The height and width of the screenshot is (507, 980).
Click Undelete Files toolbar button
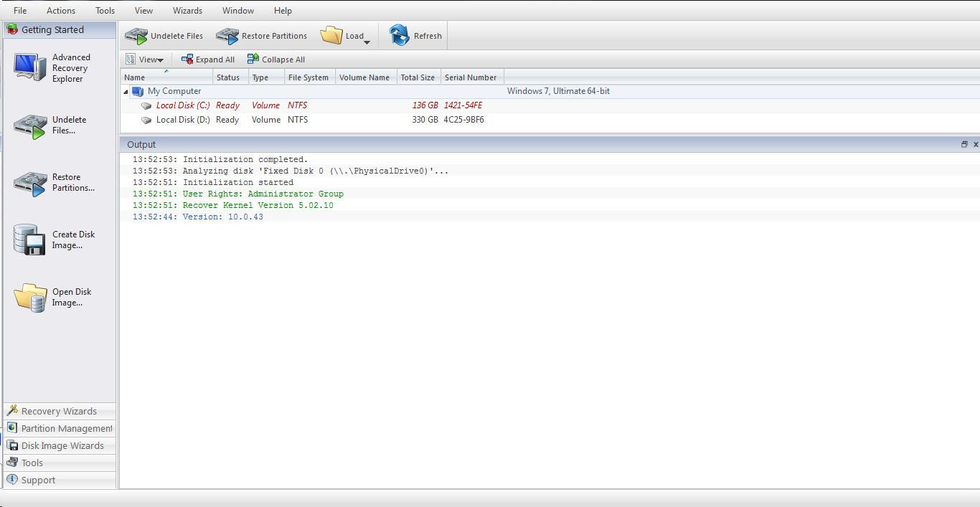point(164,36)
